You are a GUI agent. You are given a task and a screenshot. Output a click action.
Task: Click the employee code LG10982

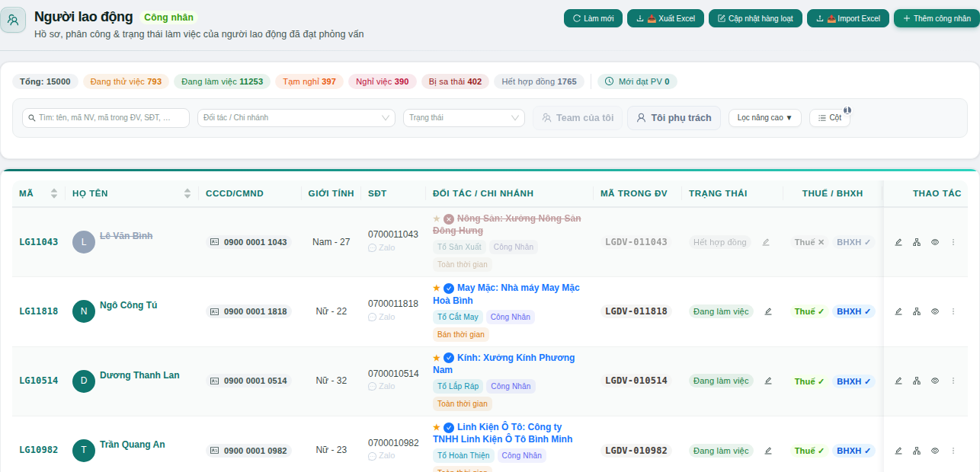(x=39, y=450)
